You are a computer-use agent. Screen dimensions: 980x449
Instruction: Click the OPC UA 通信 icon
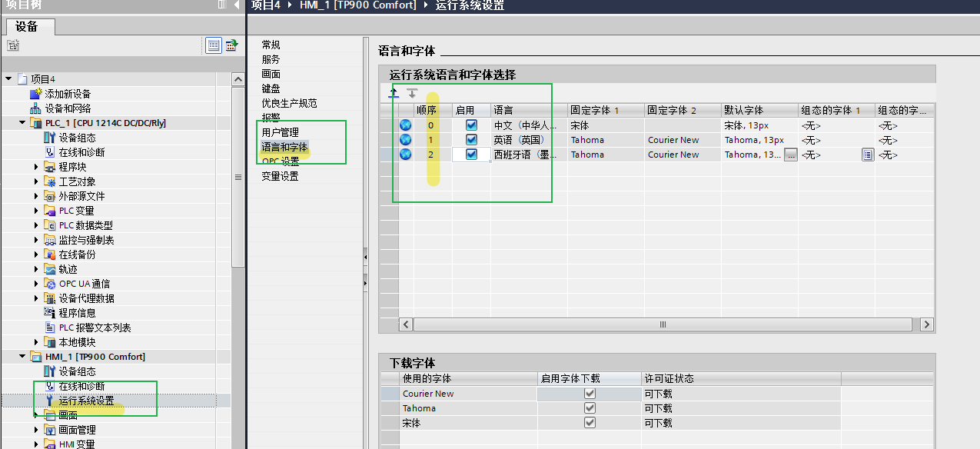[50, 284]
